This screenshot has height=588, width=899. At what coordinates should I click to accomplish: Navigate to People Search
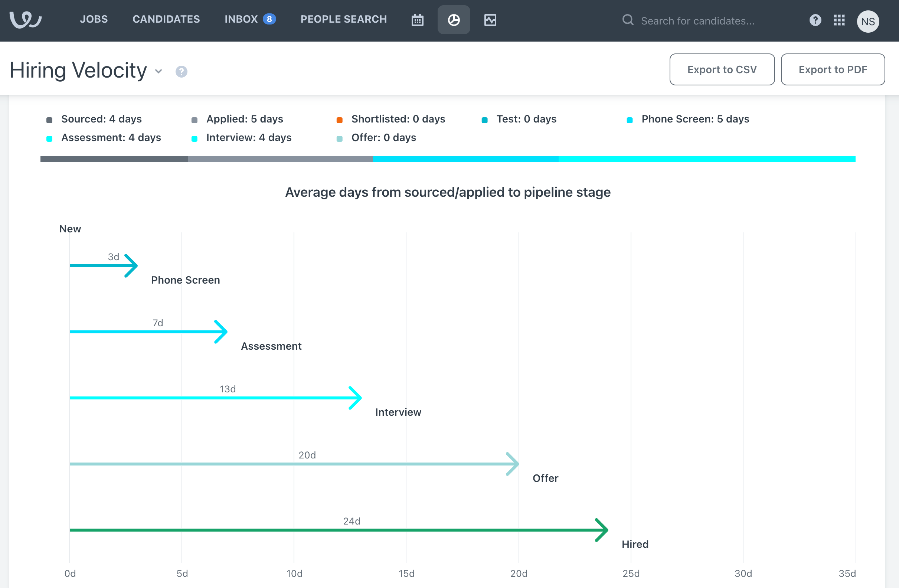tap(343, 19)
